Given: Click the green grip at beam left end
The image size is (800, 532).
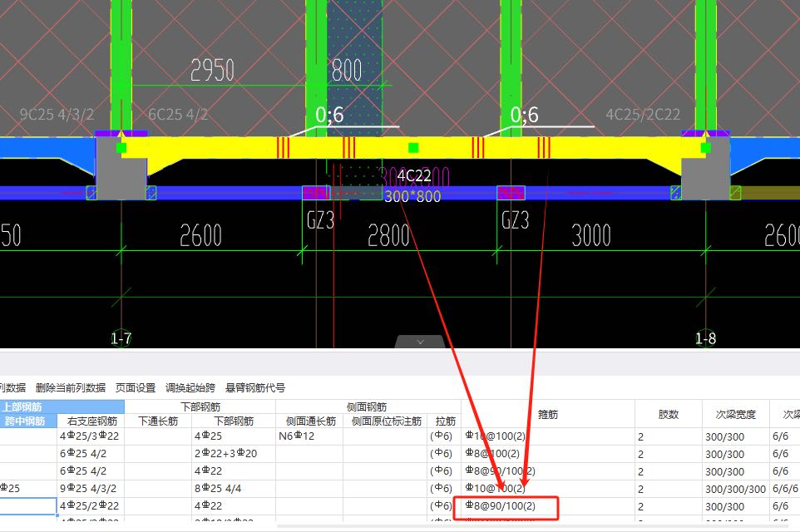Looking at the screenshot, I should click(121, 148).
